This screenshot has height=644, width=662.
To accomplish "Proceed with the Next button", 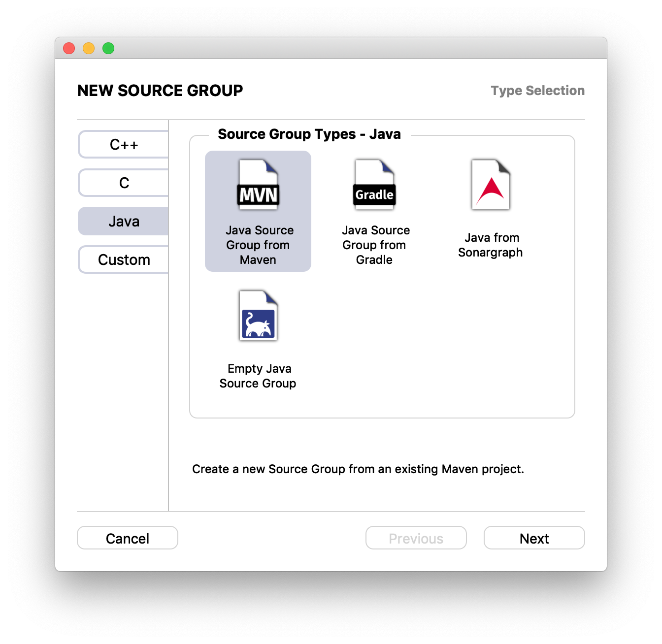I will coord(534,538).
